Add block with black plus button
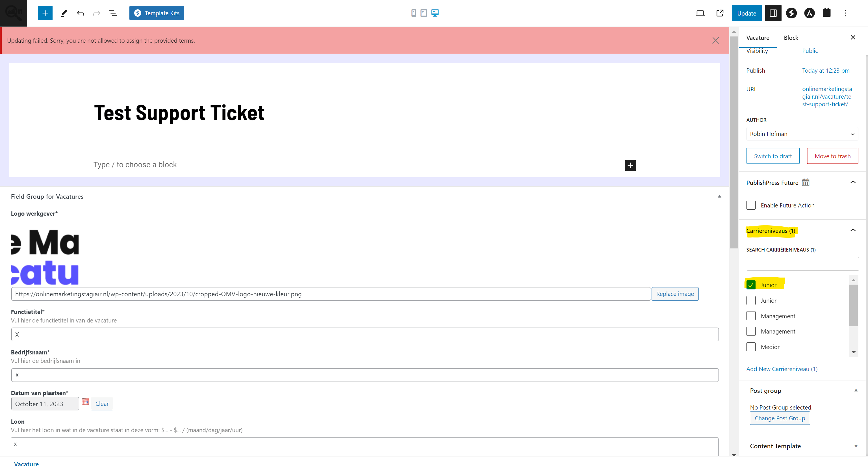Screen dimensions: 868x472 pos(630,165)
